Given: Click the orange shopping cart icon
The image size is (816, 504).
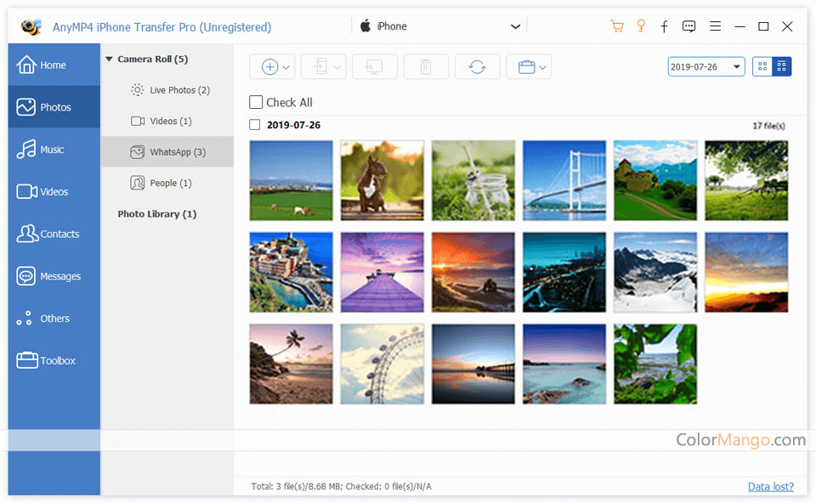Looking at the screenshot, I should 617,26.
